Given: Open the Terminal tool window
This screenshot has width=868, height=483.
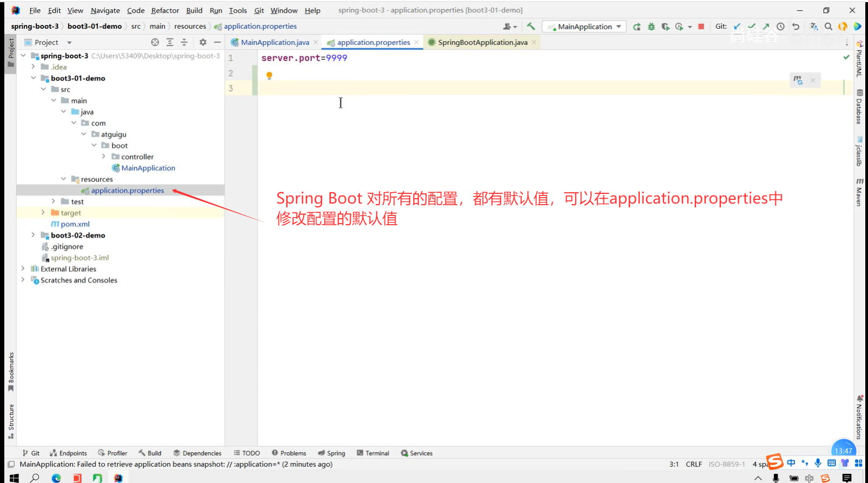Looking at the screenshot, I should coord(373,453).
